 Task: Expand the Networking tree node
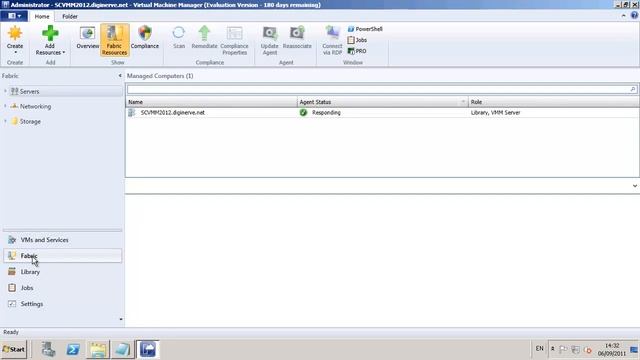5,106
